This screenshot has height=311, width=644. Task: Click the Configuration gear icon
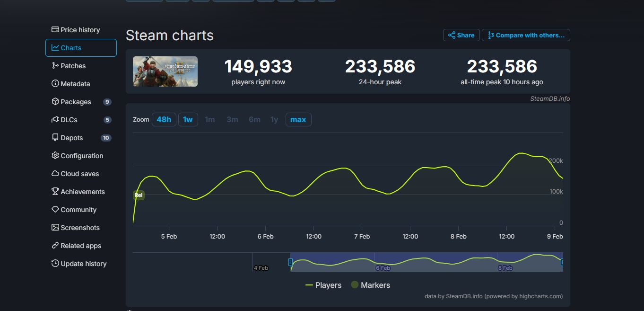pyautogui.click(x=55, y=156)
